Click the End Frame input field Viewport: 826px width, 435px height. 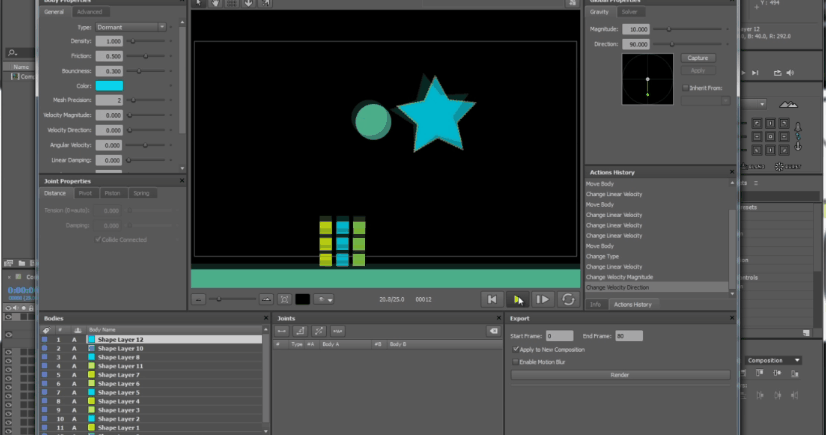(628, 336)
